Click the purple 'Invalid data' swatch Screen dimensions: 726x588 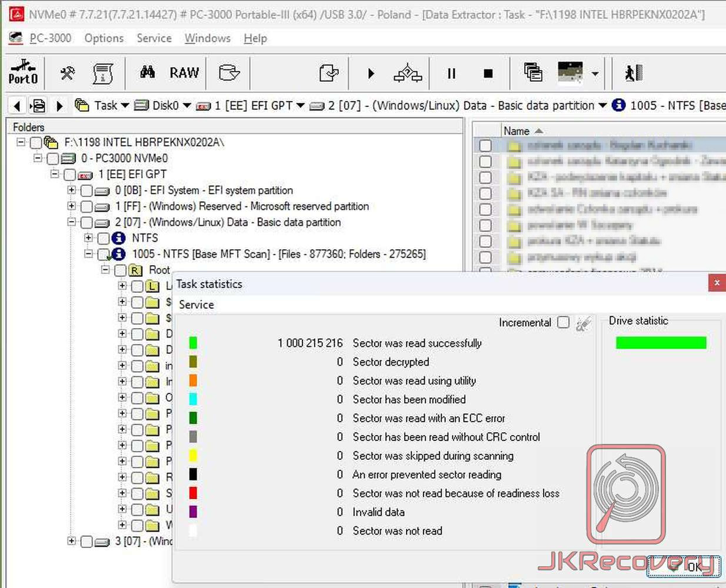point(193,512)
